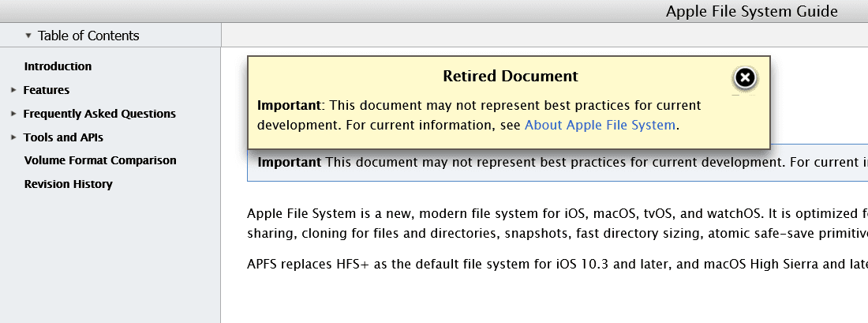Follow the About Apple File System link

point(600,126)
